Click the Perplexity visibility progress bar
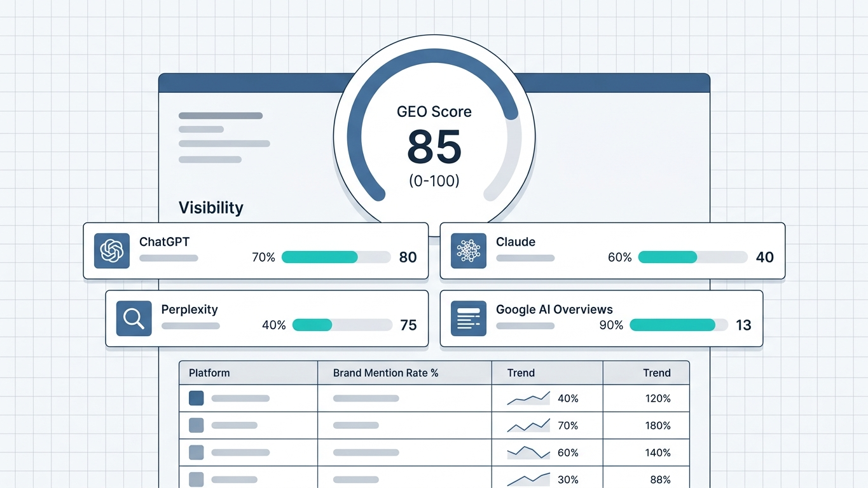Viewport: 868px width, 488px height. click(342, 325)
